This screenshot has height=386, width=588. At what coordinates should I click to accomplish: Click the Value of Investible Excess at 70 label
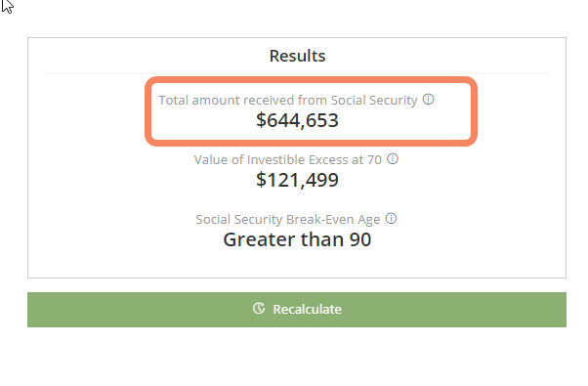coord(288,160)
